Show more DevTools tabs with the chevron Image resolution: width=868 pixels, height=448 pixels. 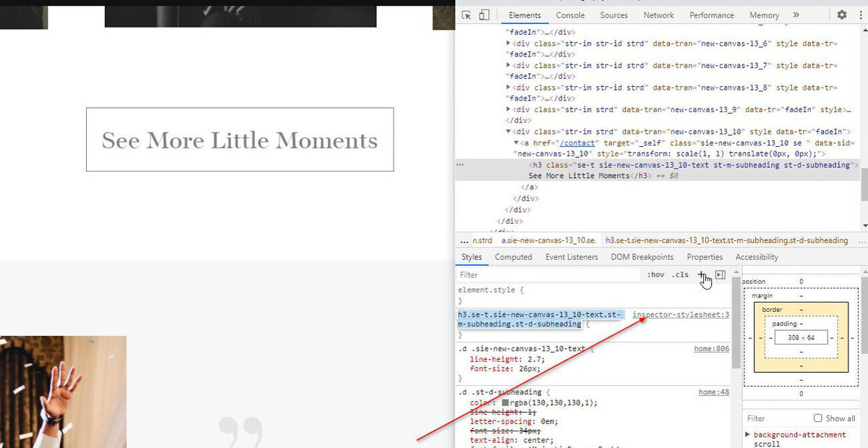tap(796, 15)
